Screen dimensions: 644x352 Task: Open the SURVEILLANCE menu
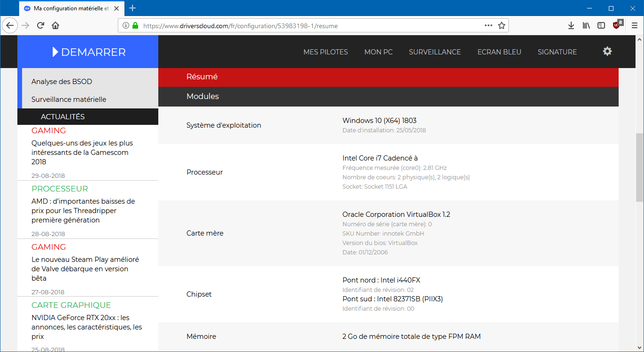(x=435, y=52)
